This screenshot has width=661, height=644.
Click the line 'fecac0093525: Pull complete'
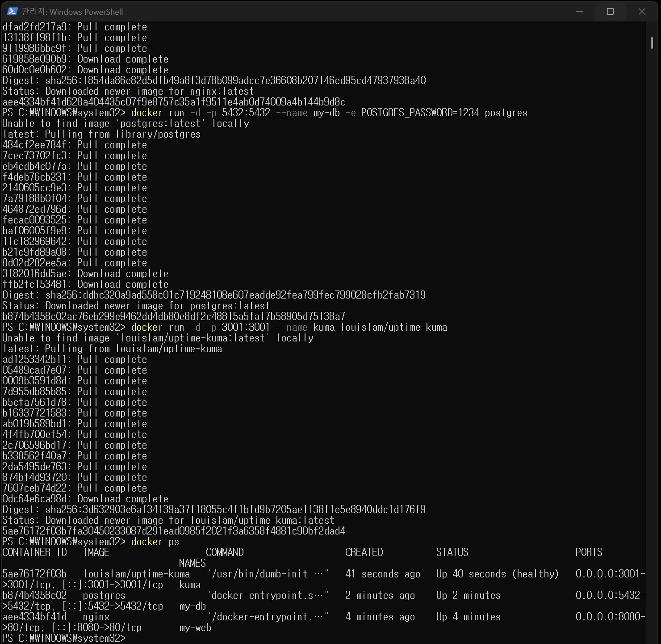coord(75,220)
